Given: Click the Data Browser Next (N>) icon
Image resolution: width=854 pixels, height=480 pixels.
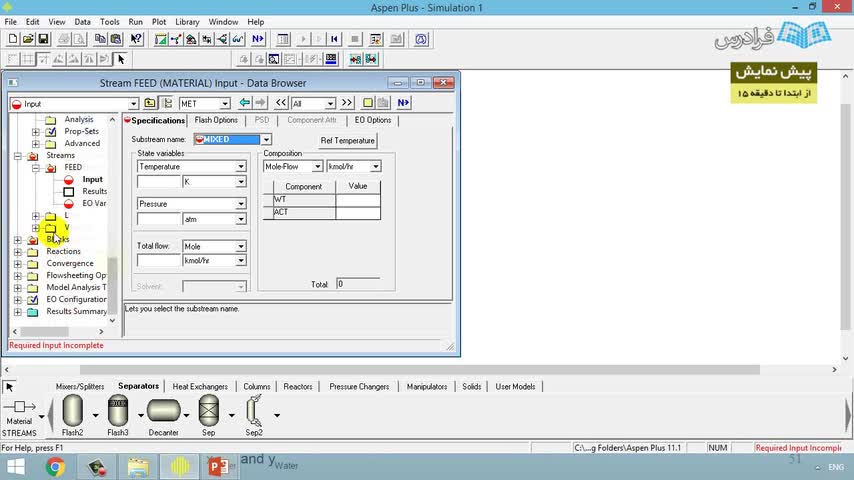Looking at the screenshot, I should coord(403,103).
